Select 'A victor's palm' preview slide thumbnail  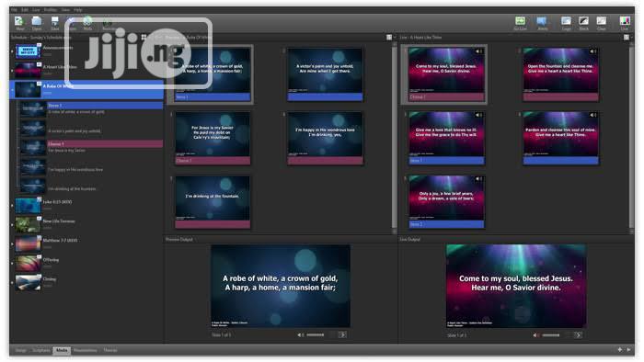tap(325, 74)
